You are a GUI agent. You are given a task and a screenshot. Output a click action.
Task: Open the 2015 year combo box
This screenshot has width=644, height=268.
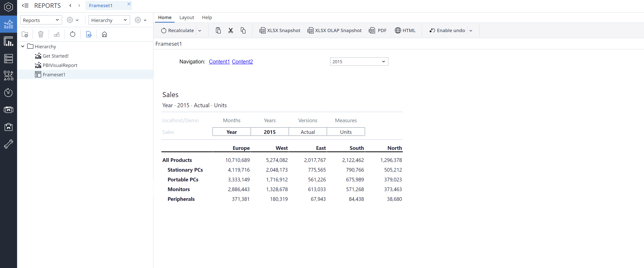(359, 62)
